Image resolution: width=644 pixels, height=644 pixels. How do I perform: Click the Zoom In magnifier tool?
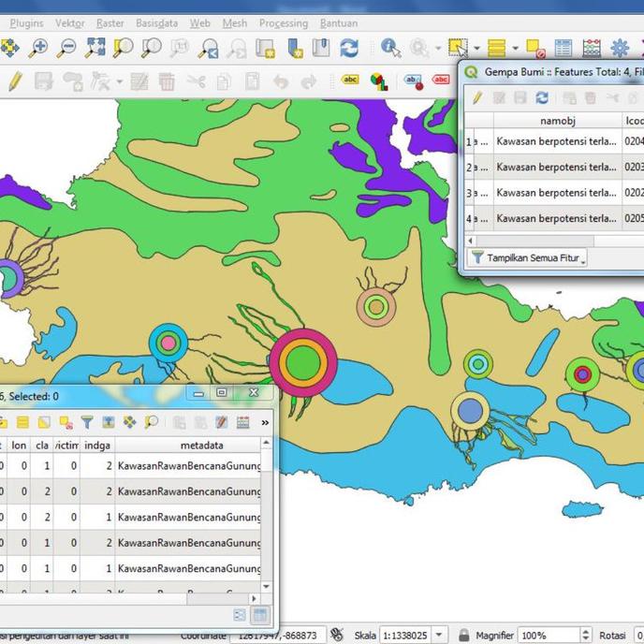click(37, 48)
